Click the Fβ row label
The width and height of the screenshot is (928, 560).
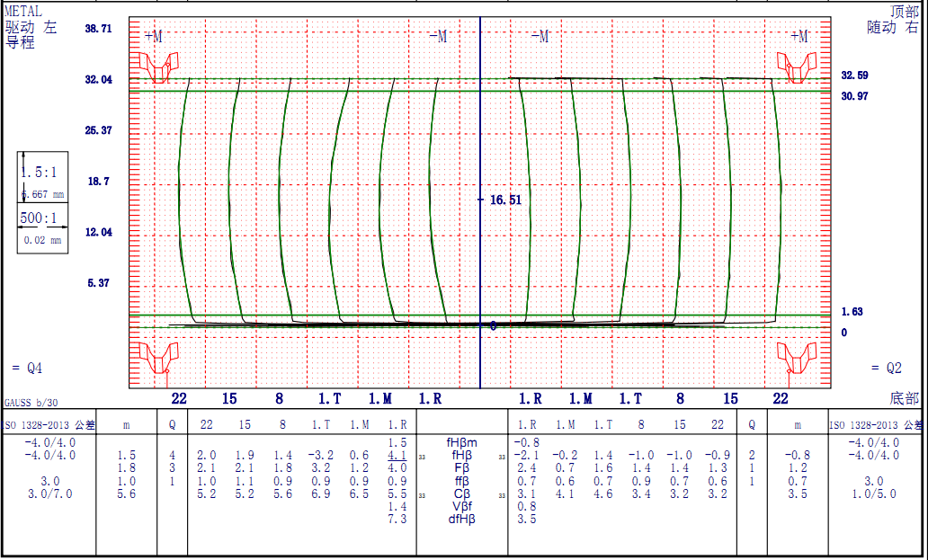coord(461,468)
